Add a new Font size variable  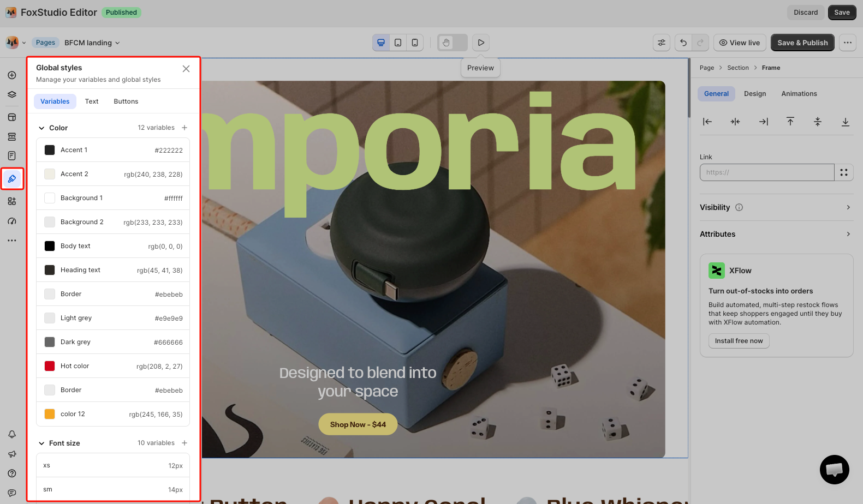184,443
